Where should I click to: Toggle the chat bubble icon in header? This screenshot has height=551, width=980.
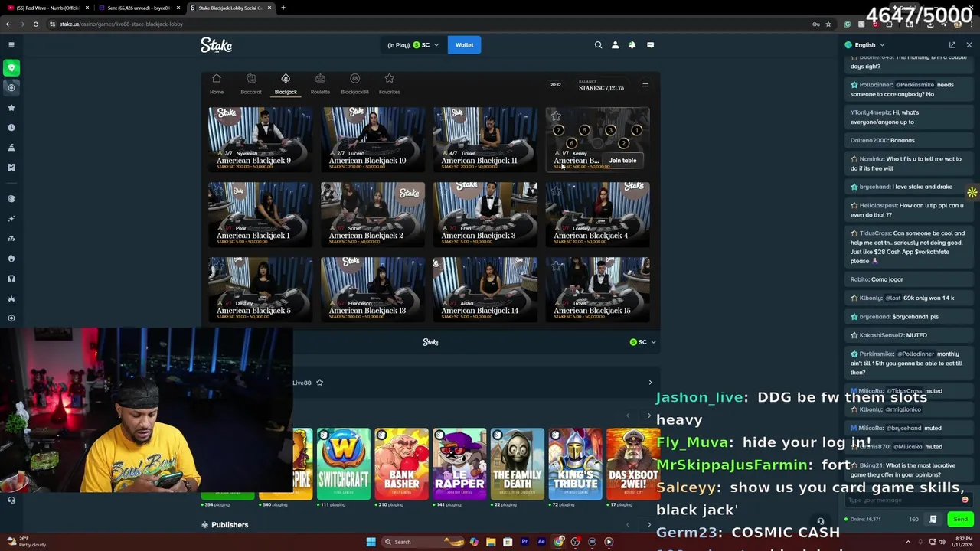650,45
